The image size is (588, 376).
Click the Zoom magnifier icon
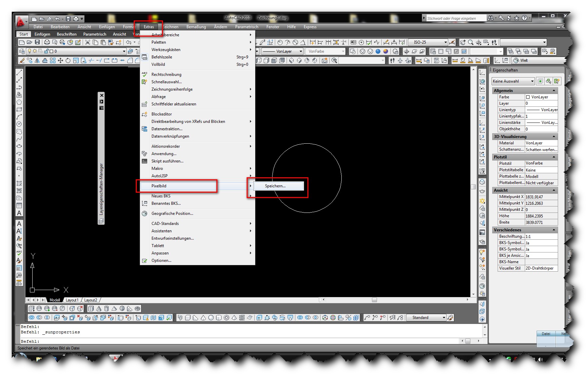[470, 42]
